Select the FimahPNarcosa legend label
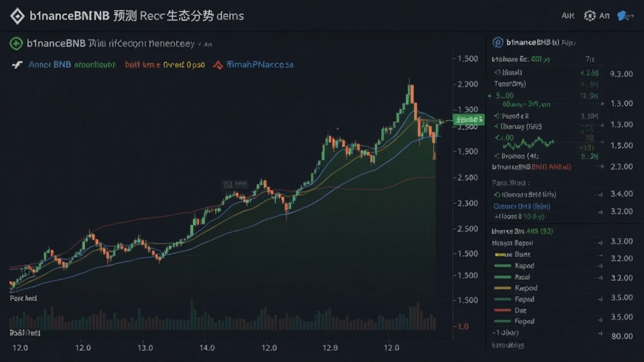 (x=260, y=65)
